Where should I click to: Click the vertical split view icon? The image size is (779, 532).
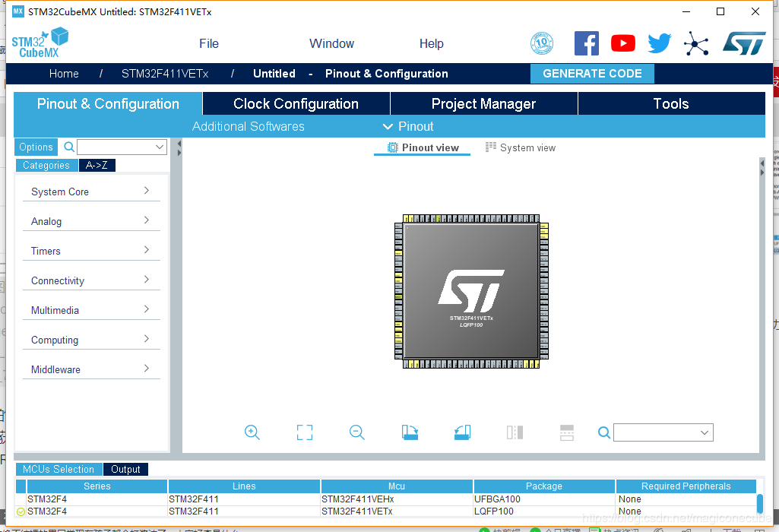pyautogui.click(x=515, y=432)
